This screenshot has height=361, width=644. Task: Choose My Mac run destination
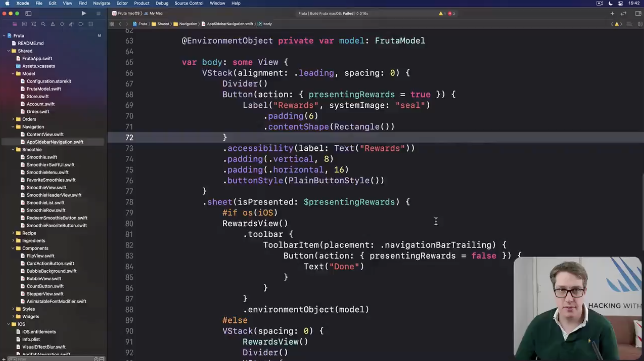click(153, 13)
